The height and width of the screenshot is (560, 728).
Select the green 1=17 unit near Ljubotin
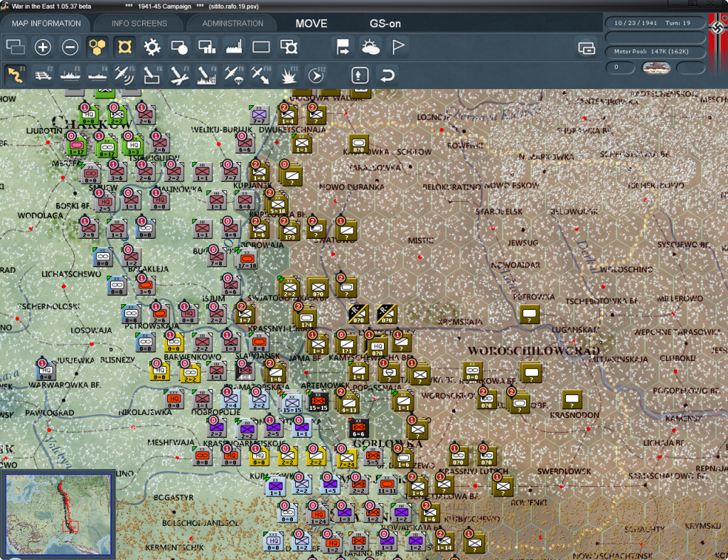point(76,145)
